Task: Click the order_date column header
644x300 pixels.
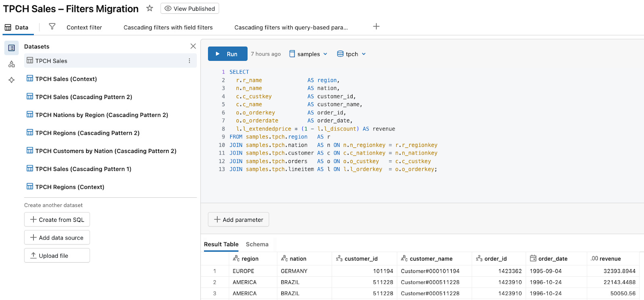Action: click(x=556, y=259)
